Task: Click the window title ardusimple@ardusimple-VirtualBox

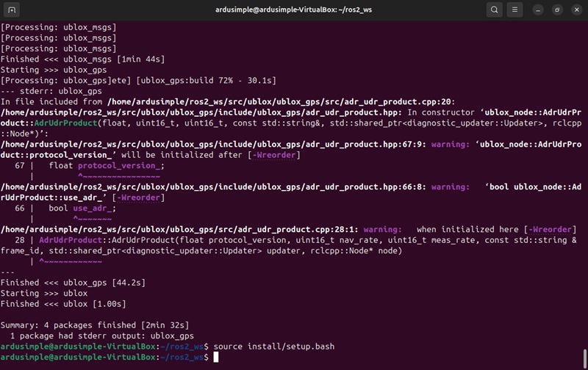Action: click(x=293, y=10)
